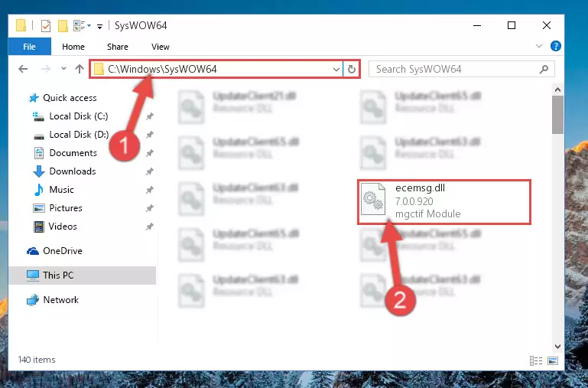Viewport: 588px width, 388px height.
Task: Click the scroll down arrow of file list
Action: tap(557, 347)
